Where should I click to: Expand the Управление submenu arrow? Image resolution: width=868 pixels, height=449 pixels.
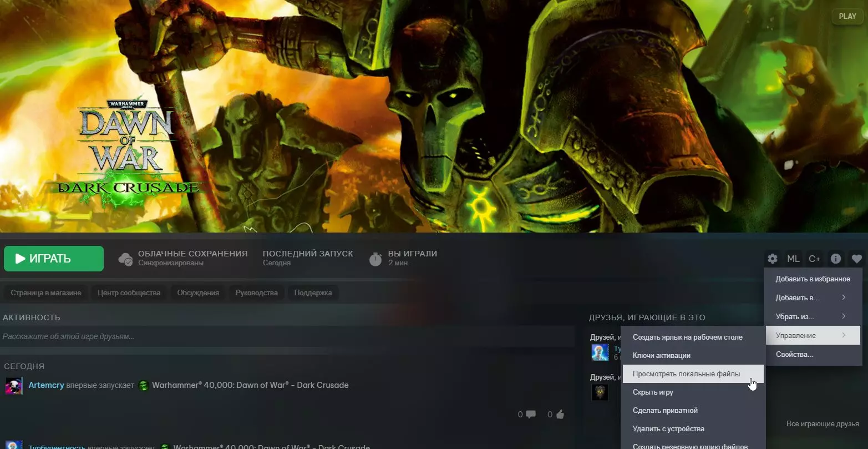coord(844,335)
